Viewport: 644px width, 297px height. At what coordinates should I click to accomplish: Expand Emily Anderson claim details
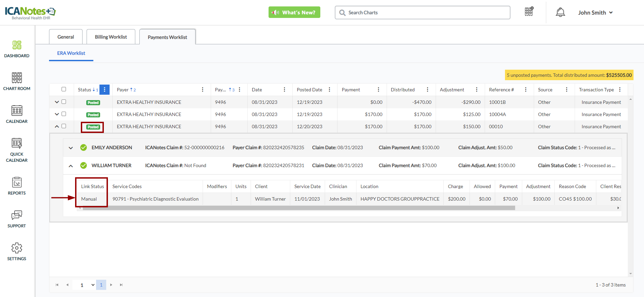[x=71, y=148]
